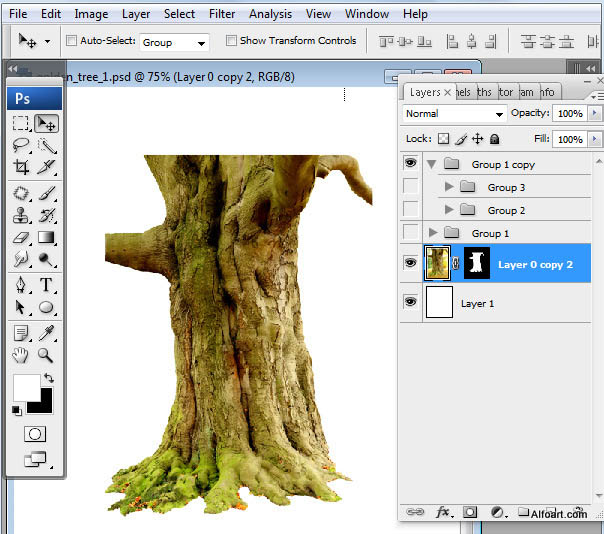Open the Analysis menu
Viewport: 604px width, 534px height.
coord(270,14)
